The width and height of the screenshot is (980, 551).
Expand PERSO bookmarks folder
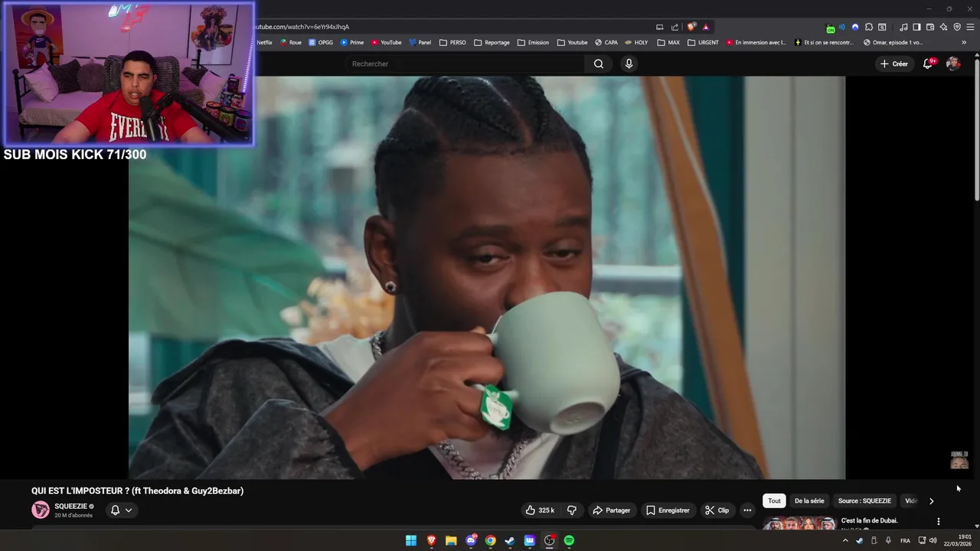pos(452,43)
